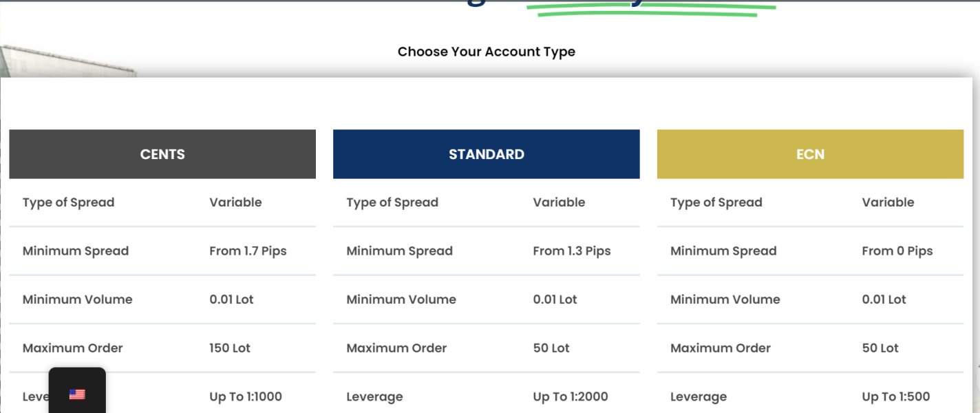
Task: Click "Type of Spread" label under CENTS
Action: tap(68, 202)
